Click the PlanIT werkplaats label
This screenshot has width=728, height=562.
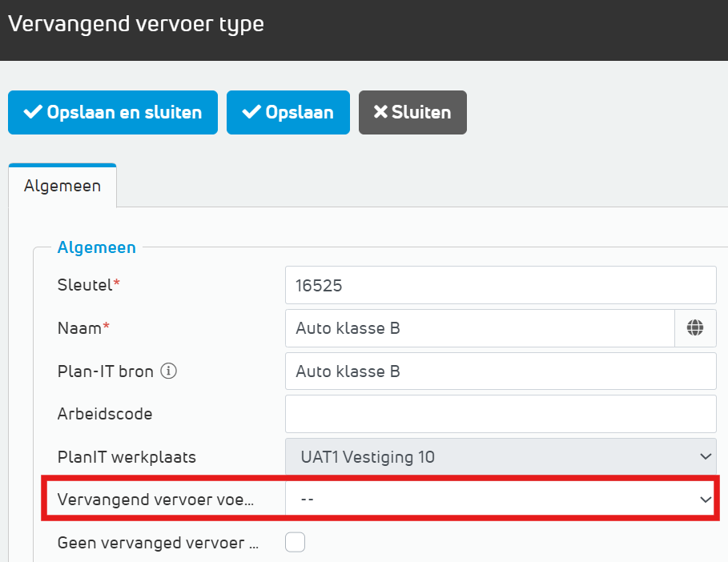(127, 457)
